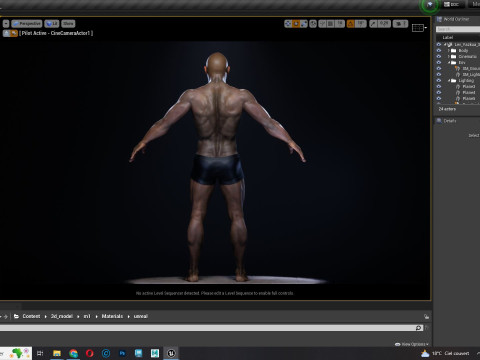Select the rotate gizmo tool
480x360 pixels.
pyautogui.click(x=296, y=24)
